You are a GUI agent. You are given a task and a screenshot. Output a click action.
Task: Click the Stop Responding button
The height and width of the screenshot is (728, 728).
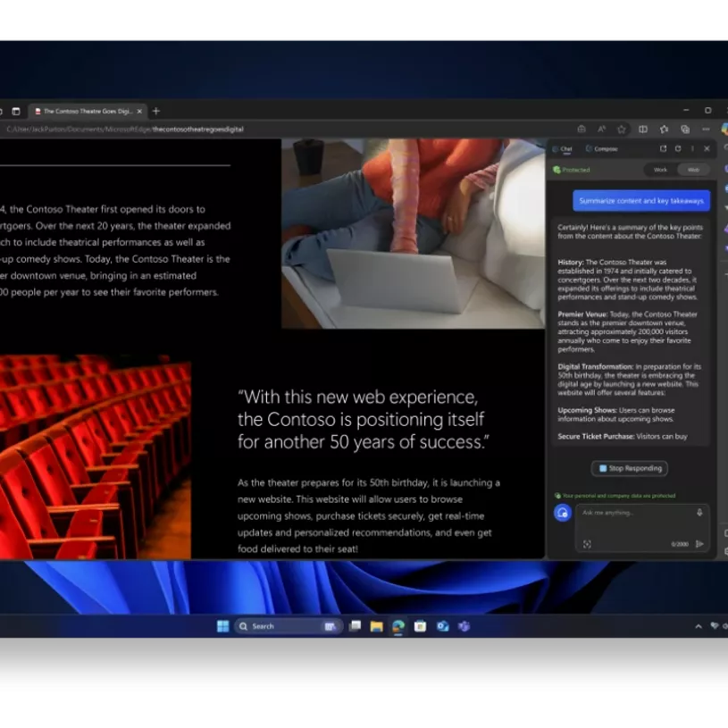(x=630, y=468)
